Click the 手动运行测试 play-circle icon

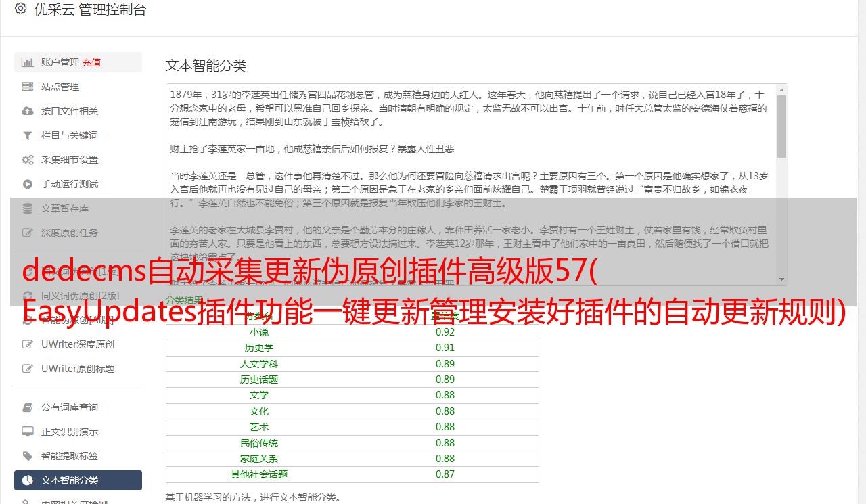(x=28, y=184)
